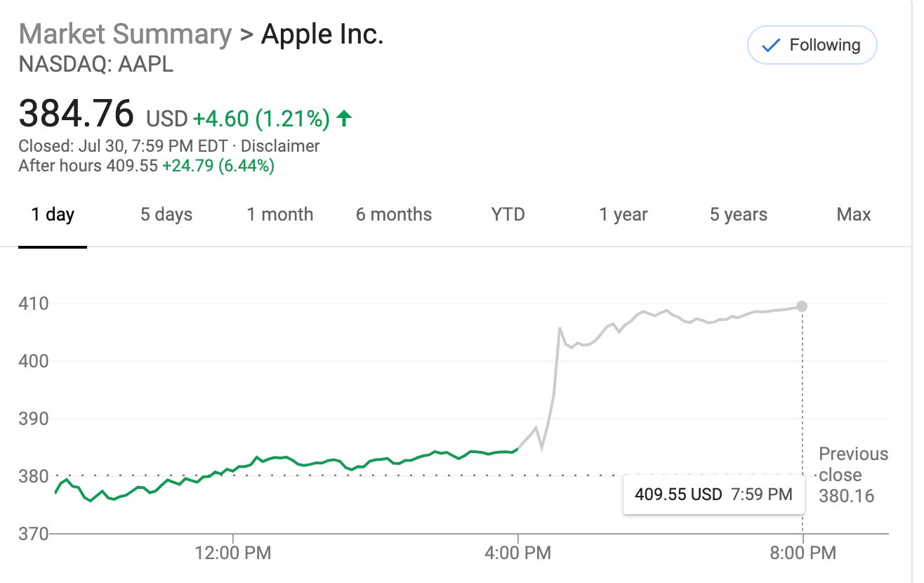
Task: Click the Disclaimer link
Action: (x=280, y=146)
